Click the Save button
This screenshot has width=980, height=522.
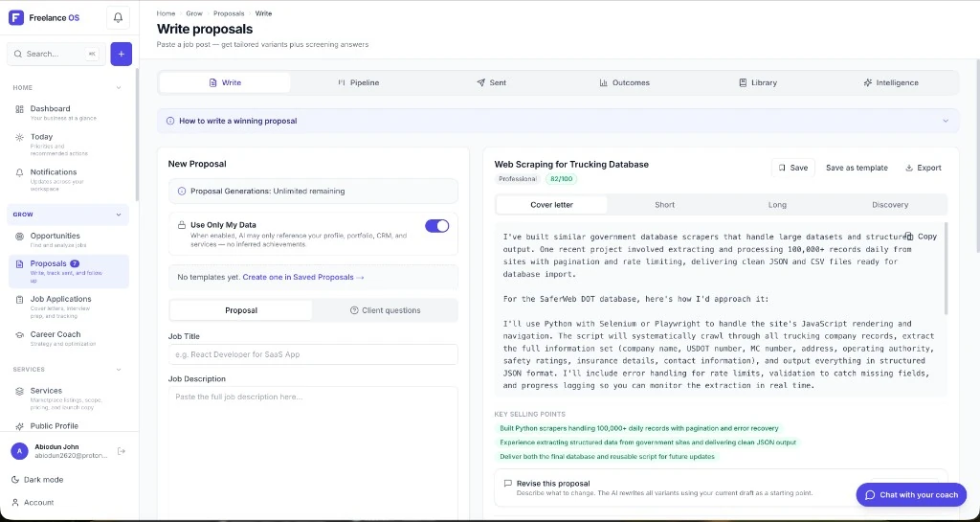pos(793,168)
